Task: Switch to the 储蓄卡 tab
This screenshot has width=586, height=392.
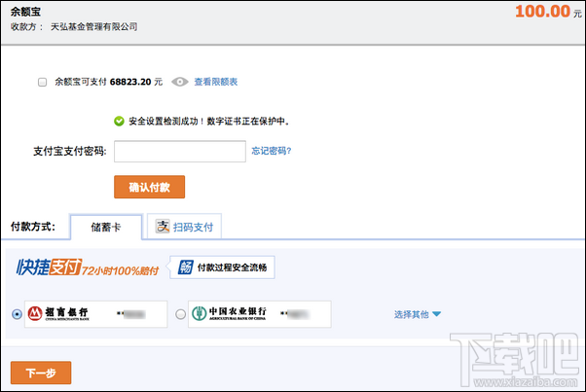Action: (106, 227)
